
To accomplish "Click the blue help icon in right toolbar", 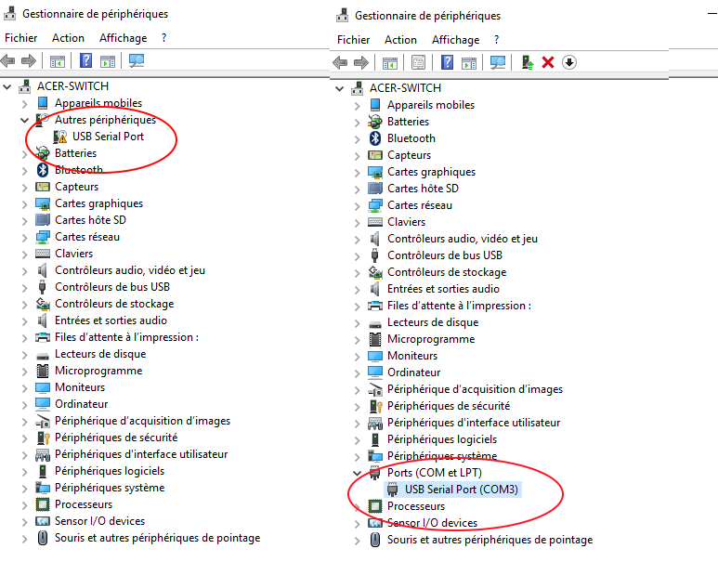I will (x=447, y=62).
